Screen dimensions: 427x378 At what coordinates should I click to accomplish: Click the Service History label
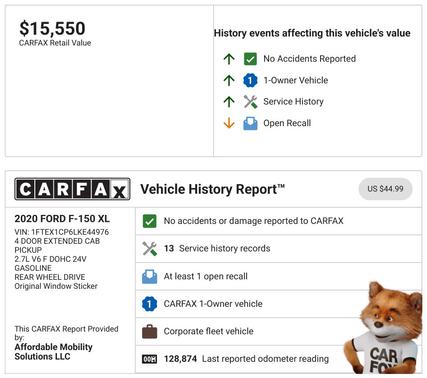pyautogui.click(x=293, y=102)
